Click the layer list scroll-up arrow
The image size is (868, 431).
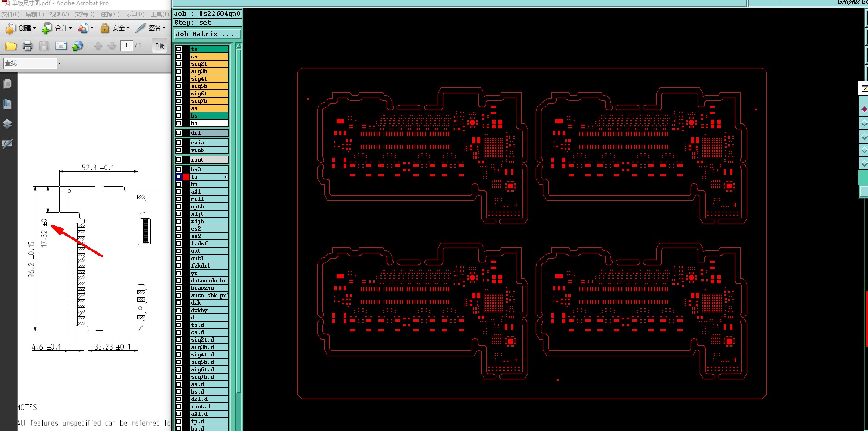pyautogui.click(x=239, y=46)
